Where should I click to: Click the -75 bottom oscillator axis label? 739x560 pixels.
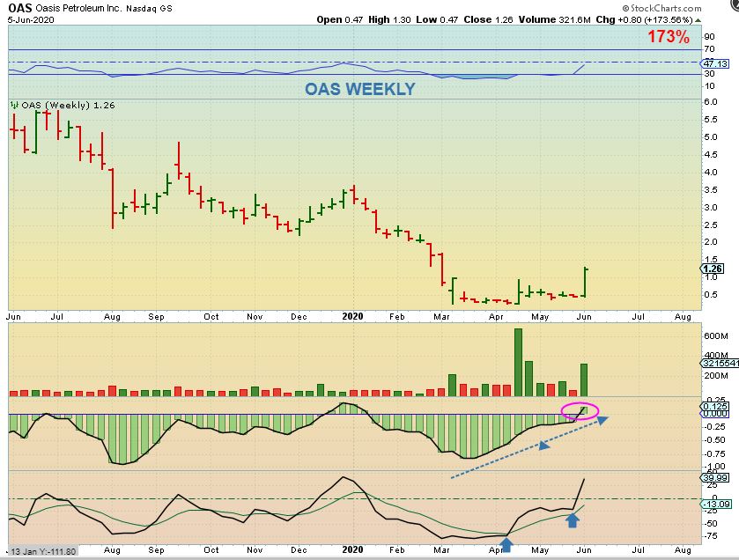coord(711,536)
